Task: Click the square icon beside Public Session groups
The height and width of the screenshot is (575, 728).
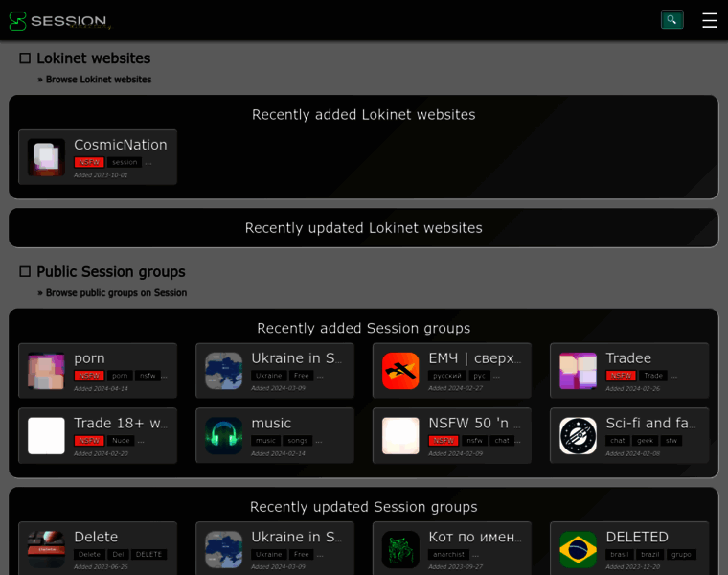Action: point(25,272)
